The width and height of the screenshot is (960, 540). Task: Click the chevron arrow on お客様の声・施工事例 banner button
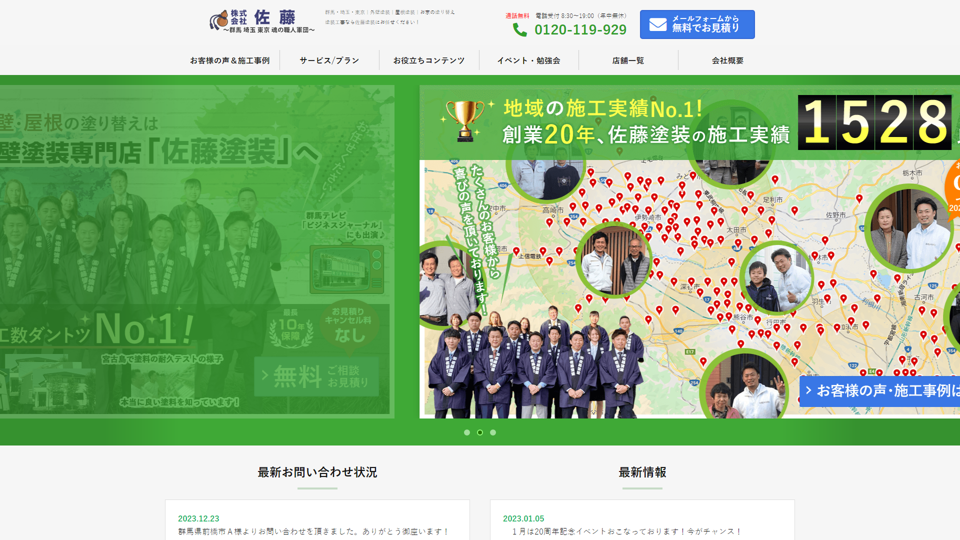[808, 391]
